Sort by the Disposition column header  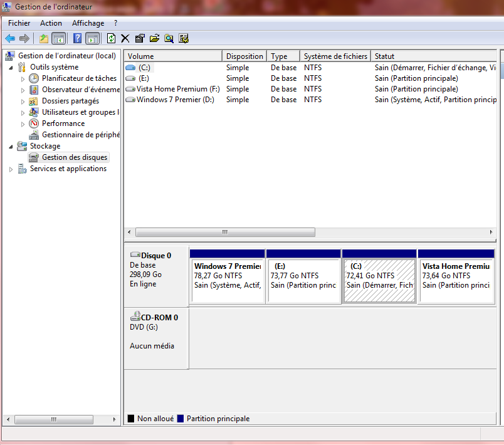(244, 56)
